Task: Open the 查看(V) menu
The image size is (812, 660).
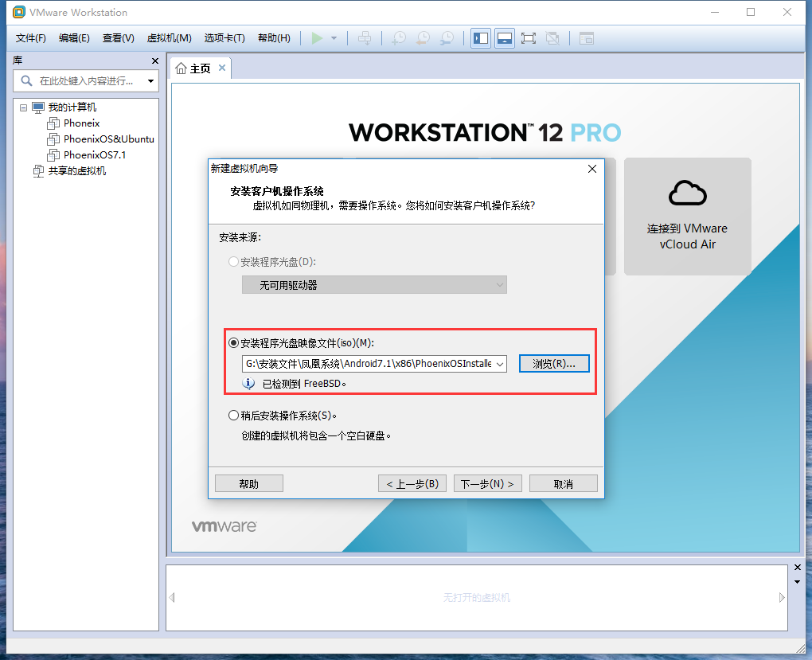Action: pyautogui.click(x=118, y=38)
